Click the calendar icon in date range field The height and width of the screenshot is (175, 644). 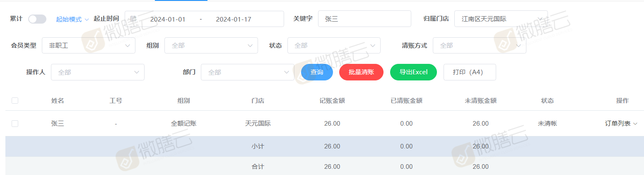click(133, 19)
